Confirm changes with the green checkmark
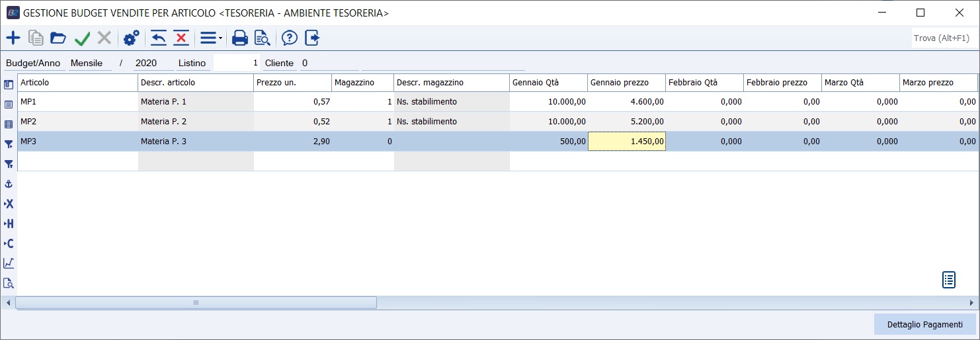The image size is (980, 340). (82, 38)
